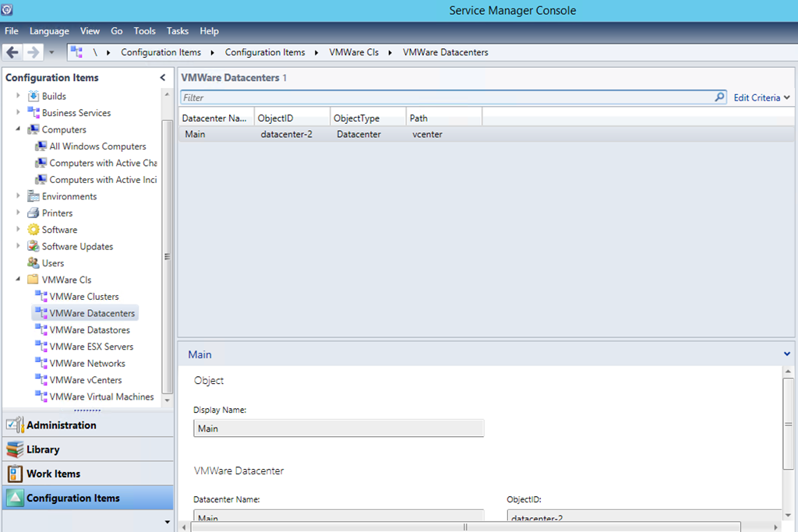Collapse the Main details pane chevron
798x532 pixels.
(x=787, y=354)
